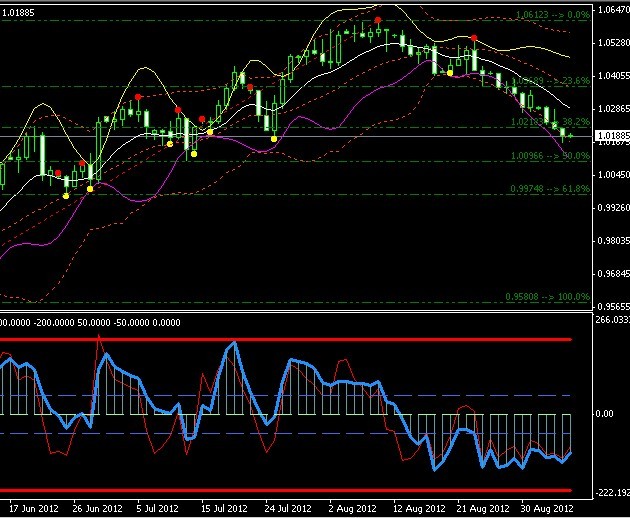
Task: Select the Fibonacci label "0.95808 --> 100.0%"
Action: 548,297
